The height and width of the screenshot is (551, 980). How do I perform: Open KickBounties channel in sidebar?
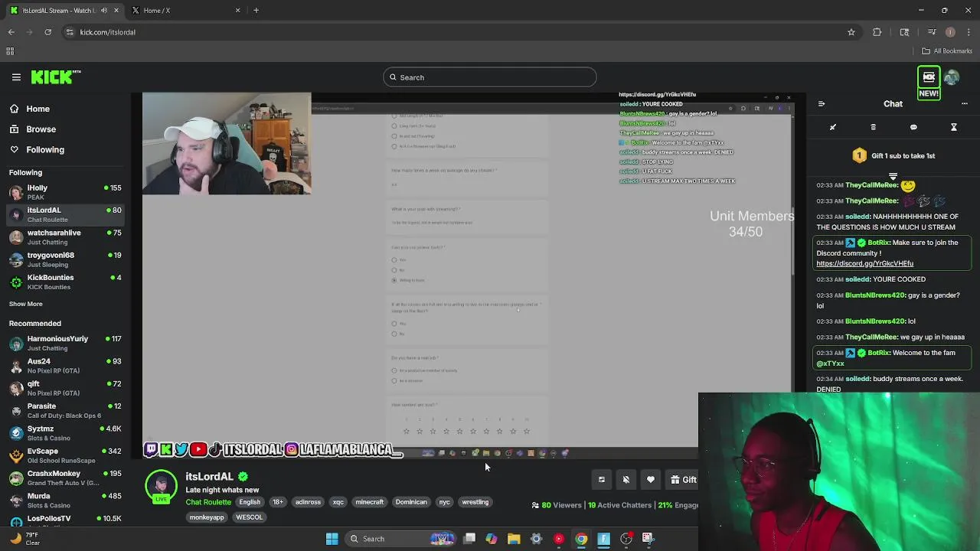pyautogui.click(x=65, y=282)
